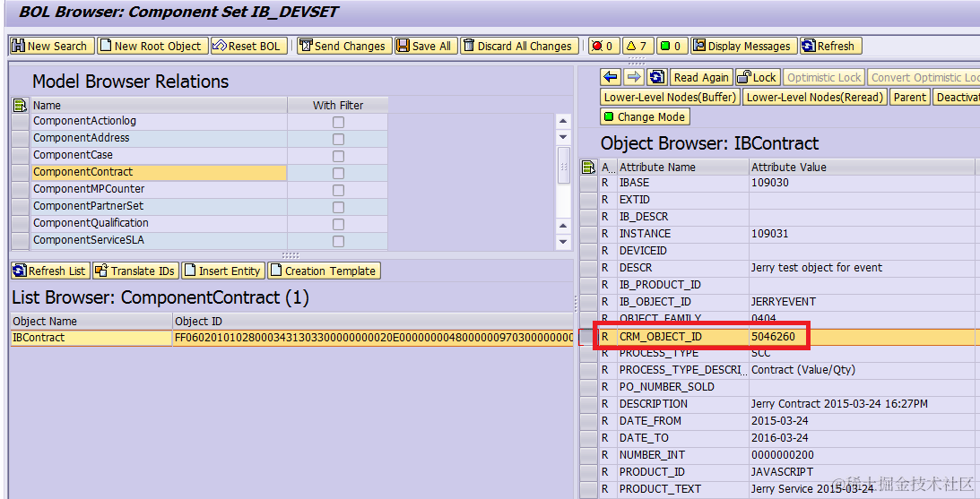The height and width of the screenshot is (499, 980).
Task: Click Display Messages button
Action: [744, 47]
